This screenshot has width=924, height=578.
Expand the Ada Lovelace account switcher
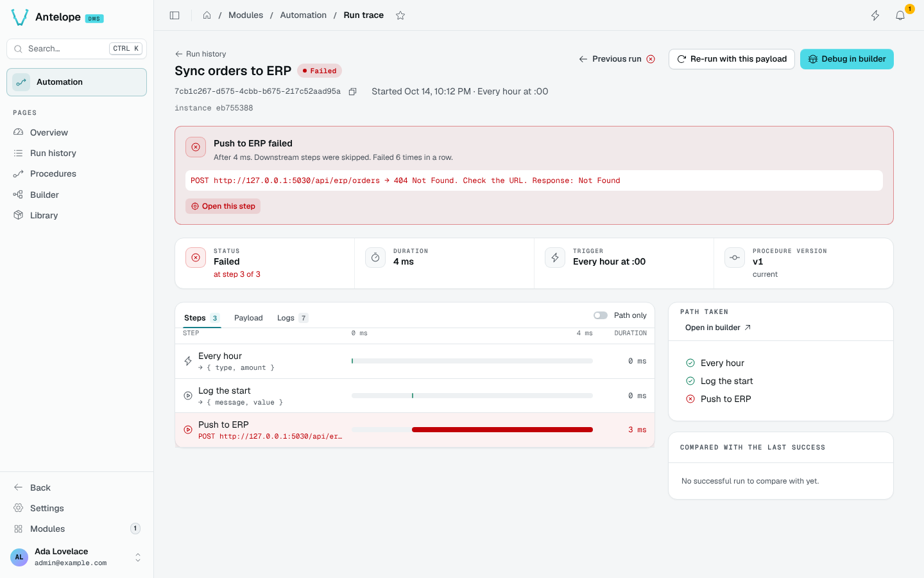pos(76,557)
